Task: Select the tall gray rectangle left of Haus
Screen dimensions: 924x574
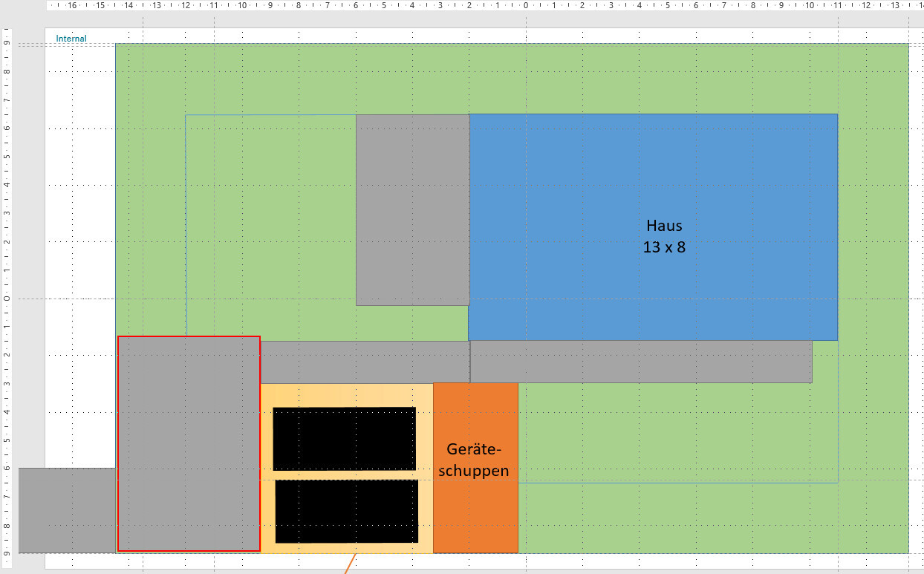Action: pyautogui.click(x=412, y=209)
